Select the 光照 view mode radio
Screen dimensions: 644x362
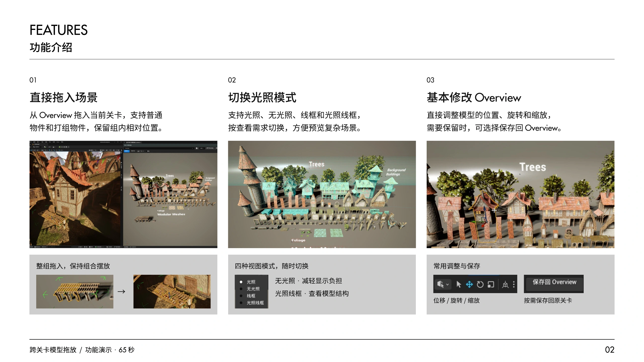(x=241, y=282)
